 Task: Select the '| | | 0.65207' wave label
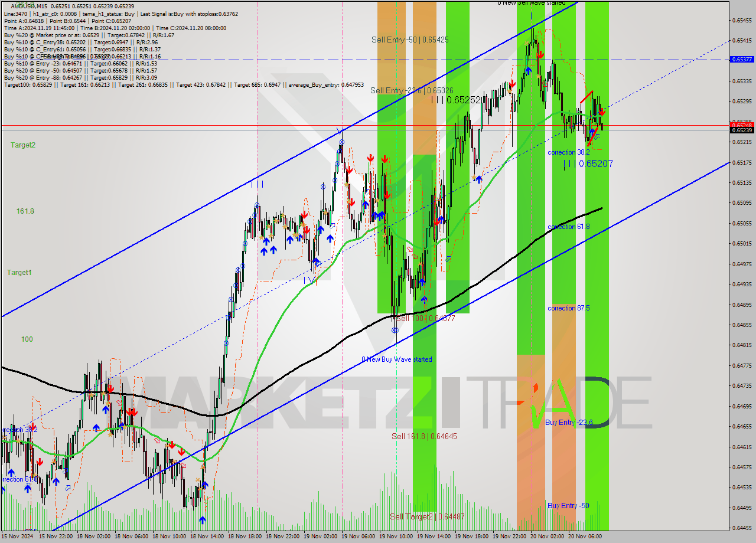[588, 163]
